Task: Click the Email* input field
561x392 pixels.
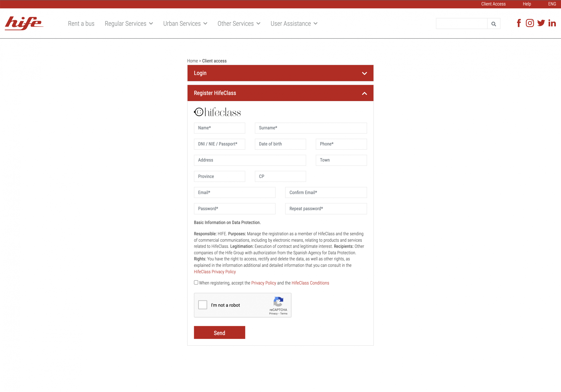Action: point(234,193)
